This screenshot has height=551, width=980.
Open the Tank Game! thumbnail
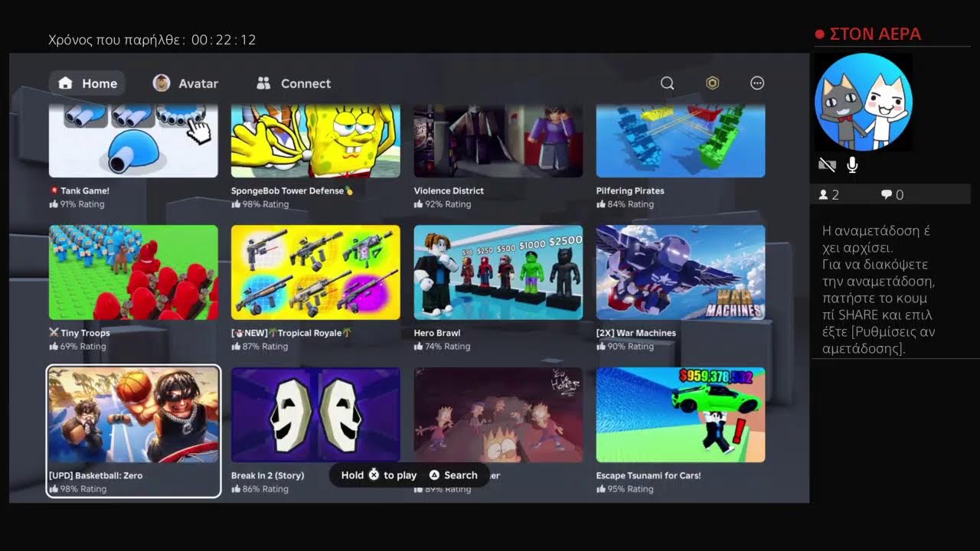133,142
